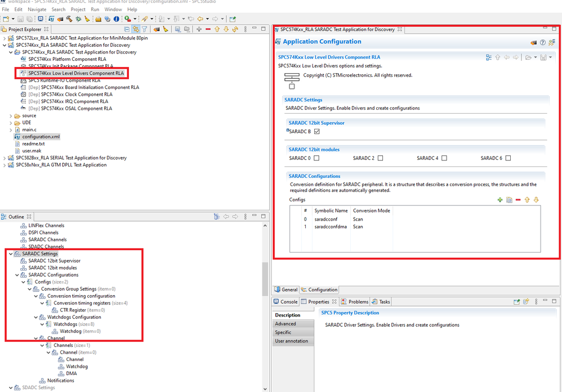Open the View Menu of Project Explorer

pos(246,29)
